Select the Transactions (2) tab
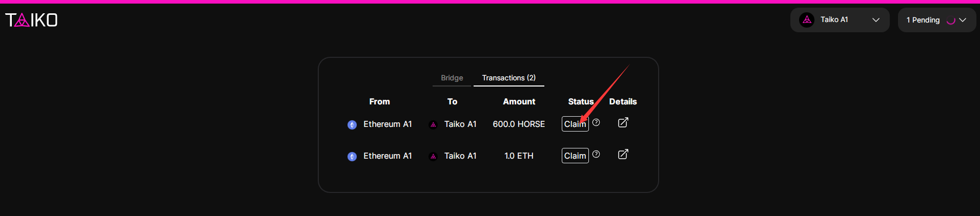Viewport: 980px width, 216px height. [509, 78]
